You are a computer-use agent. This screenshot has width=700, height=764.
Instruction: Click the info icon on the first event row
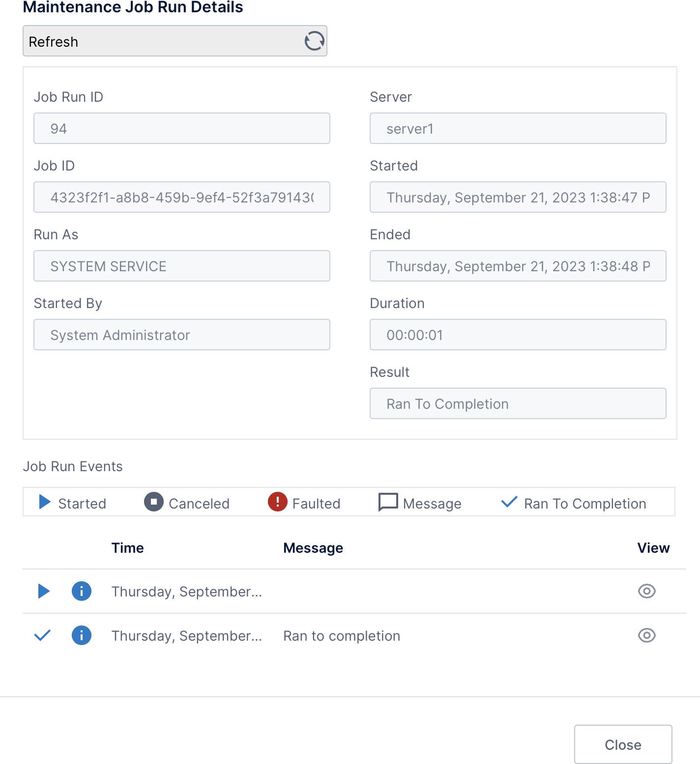click(82, 591)
